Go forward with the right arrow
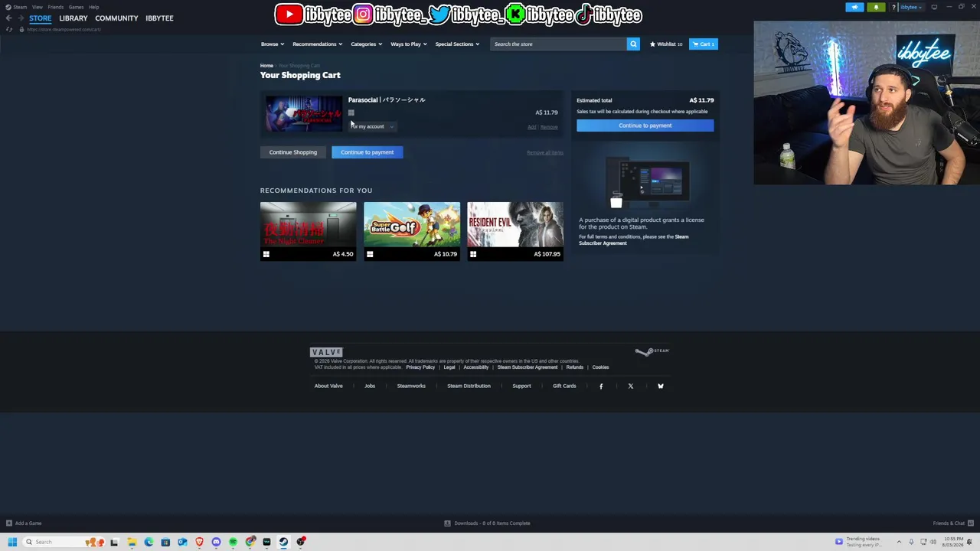Viewport: 980px width, 551px height. pos(20,18)
